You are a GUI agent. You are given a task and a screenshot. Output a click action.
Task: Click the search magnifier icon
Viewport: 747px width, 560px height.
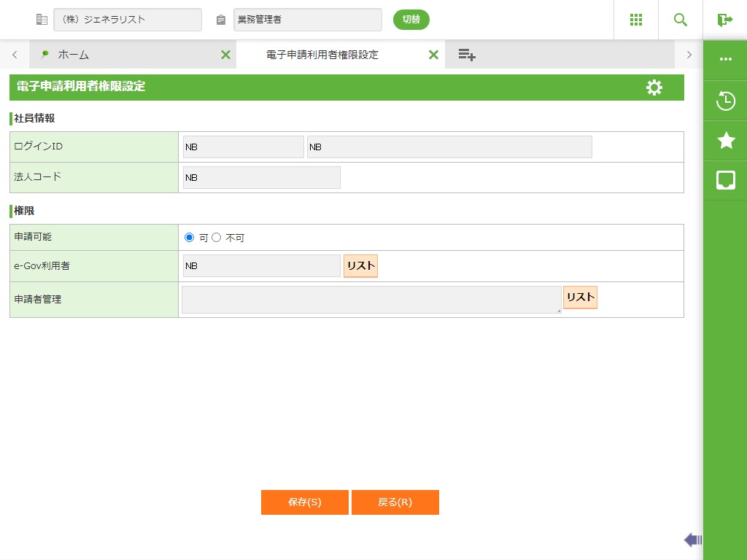point(681,20)
